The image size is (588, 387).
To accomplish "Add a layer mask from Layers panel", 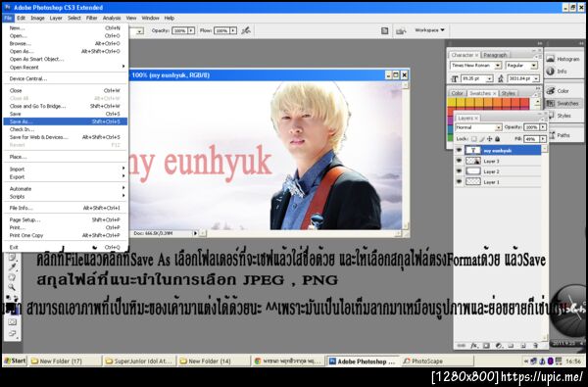I will (x=486, y=346).
